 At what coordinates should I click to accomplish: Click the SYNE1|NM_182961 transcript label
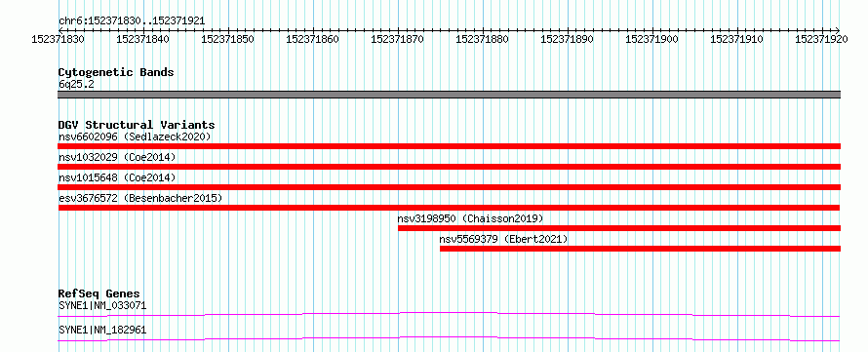[x=102, y=331]
